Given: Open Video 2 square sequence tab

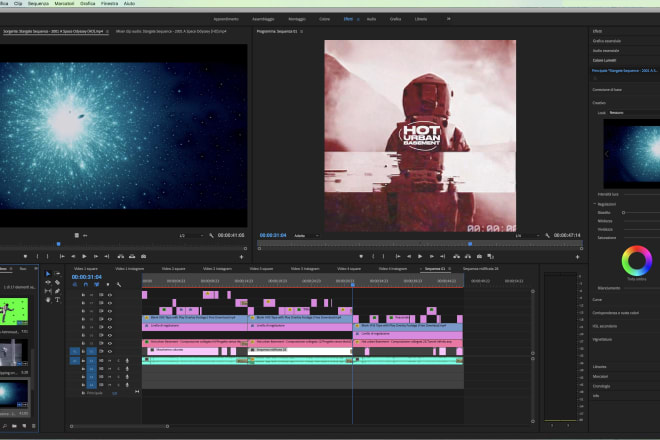Looking at the screenshot, I should pos(173,269).
